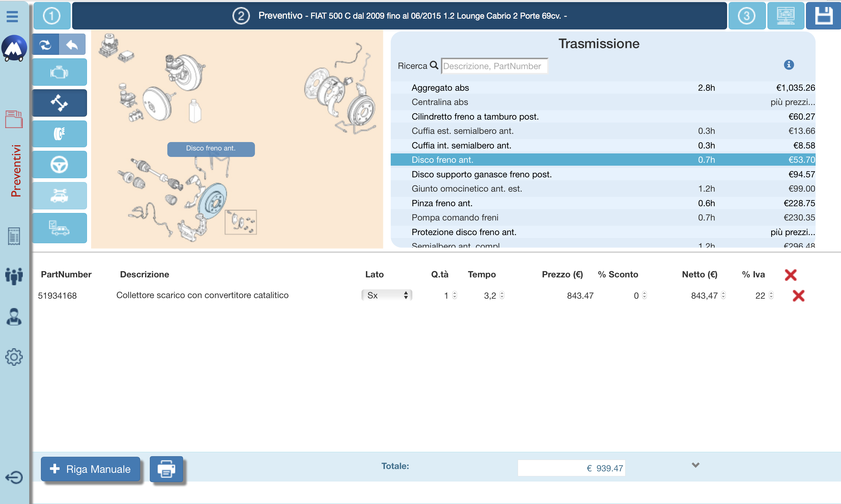Open the hamburger menu
Viewport: 841px width, 504px height.
point(12,16)
